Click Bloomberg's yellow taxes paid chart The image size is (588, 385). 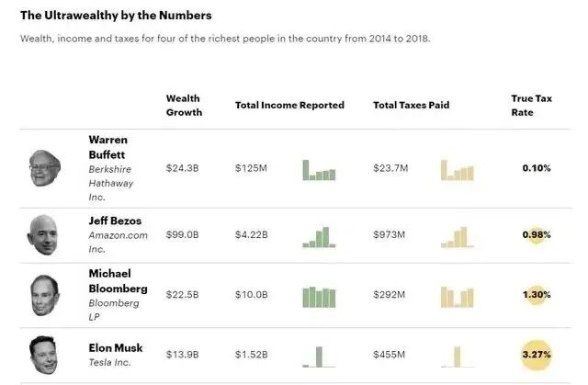click(x=457, y=297)
